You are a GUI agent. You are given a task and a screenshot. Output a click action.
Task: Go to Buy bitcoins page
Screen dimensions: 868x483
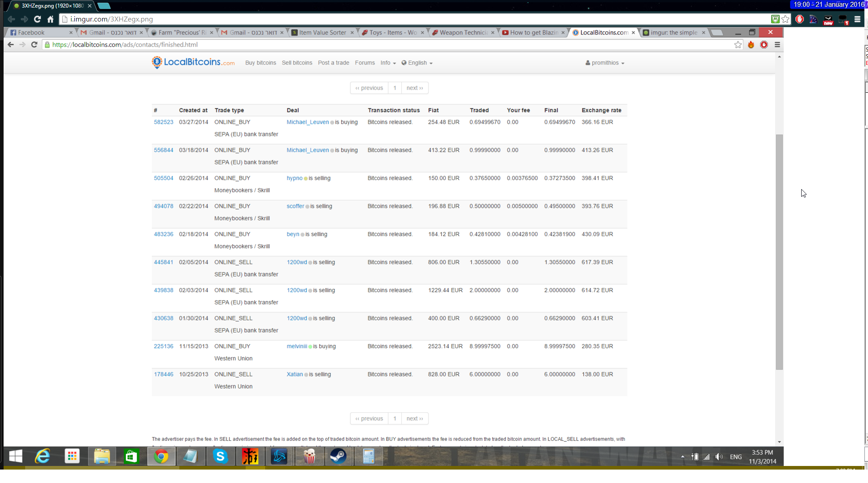coord(260,63)
